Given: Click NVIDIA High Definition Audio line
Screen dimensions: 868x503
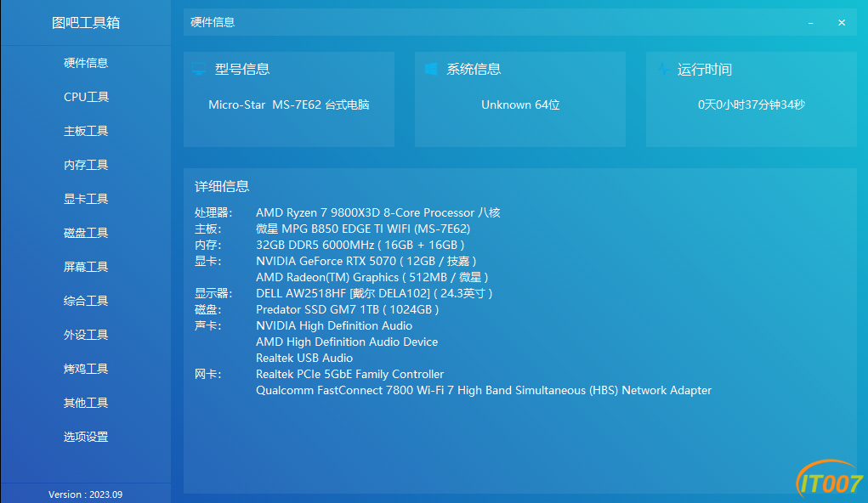Looking at the screenshot, I should point(334,325).
